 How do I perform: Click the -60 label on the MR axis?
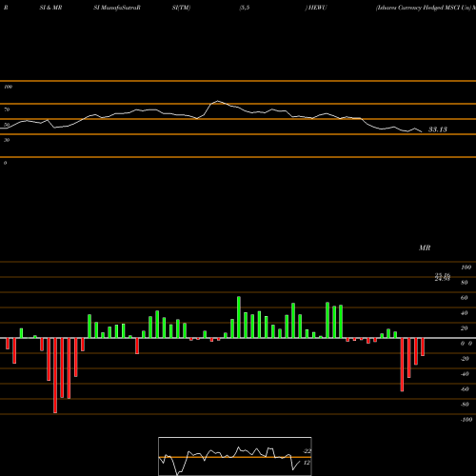click(465, 389)
